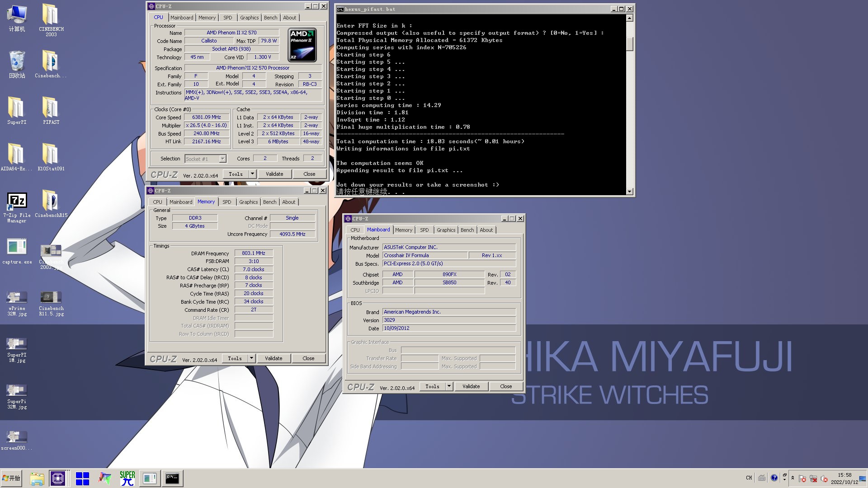
Task: Open Tools dropdown arrow in CPU-Z Mainboard window
Action: [x=449, y=386]
